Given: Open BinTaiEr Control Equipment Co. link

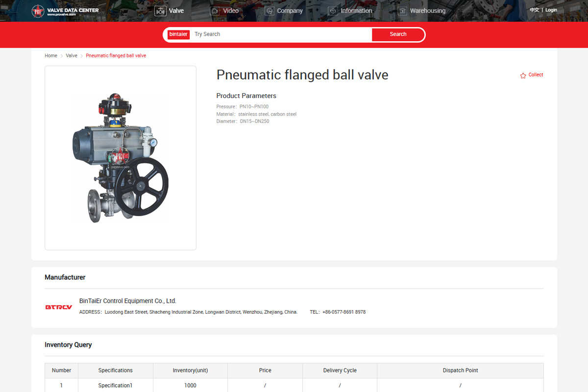Looking at the screenshot, I should tap(127, 301).
